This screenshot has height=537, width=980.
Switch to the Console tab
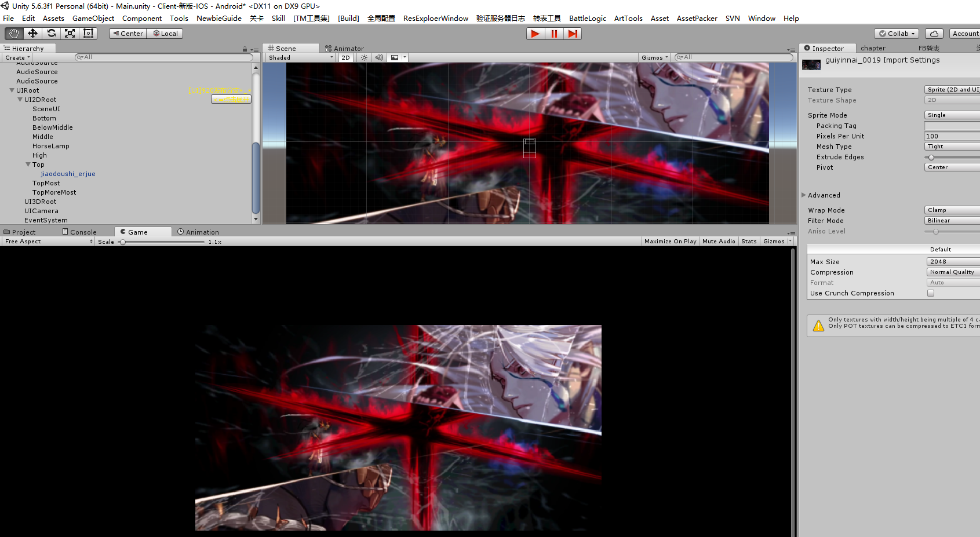coord(80,232)
